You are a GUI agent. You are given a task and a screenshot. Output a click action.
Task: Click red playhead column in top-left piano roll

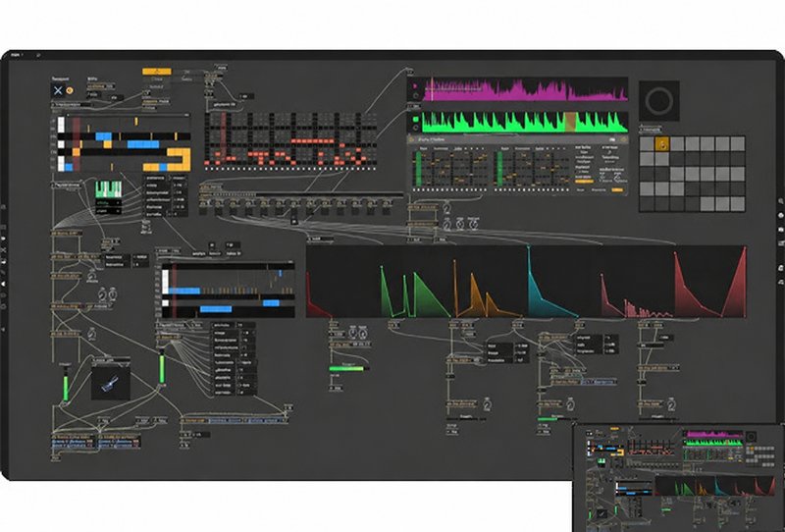(77, 143)
